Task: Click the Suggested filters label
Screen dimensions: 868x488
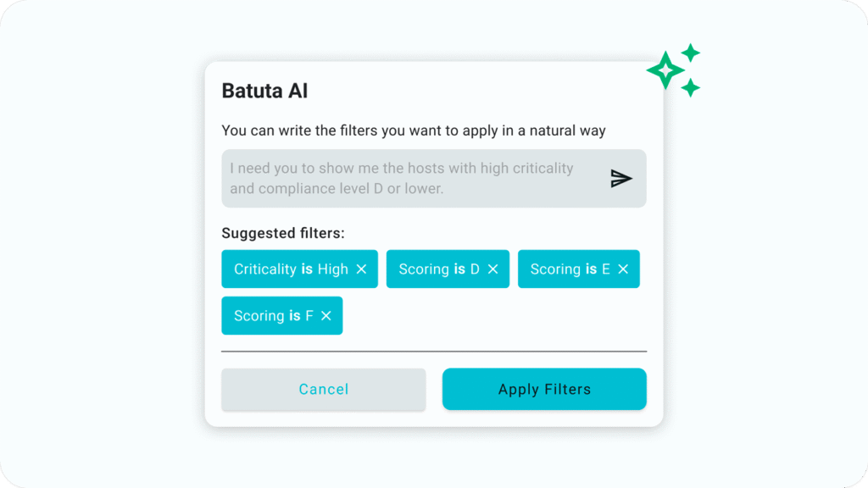Action: tap(283, 233)
